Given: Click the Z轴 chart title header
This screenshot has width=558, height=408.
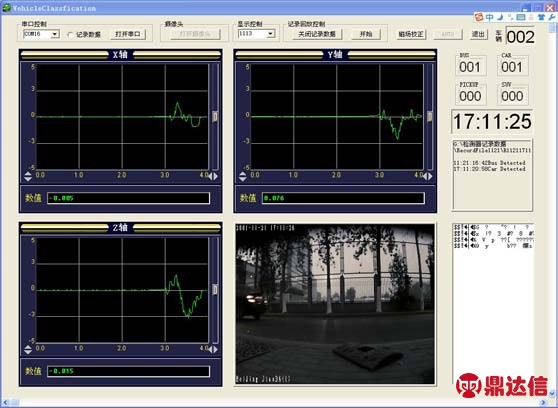Looking at the screenshot, I should 120,227.
